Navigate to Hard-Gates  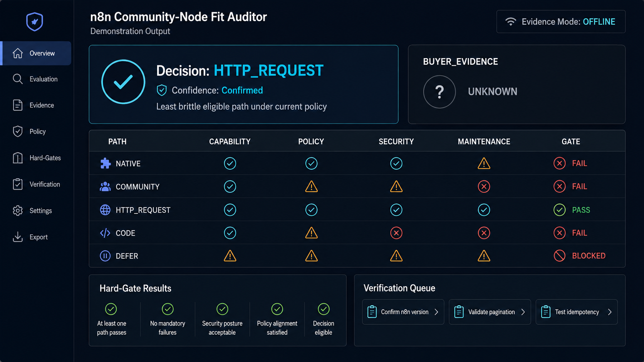36,158
